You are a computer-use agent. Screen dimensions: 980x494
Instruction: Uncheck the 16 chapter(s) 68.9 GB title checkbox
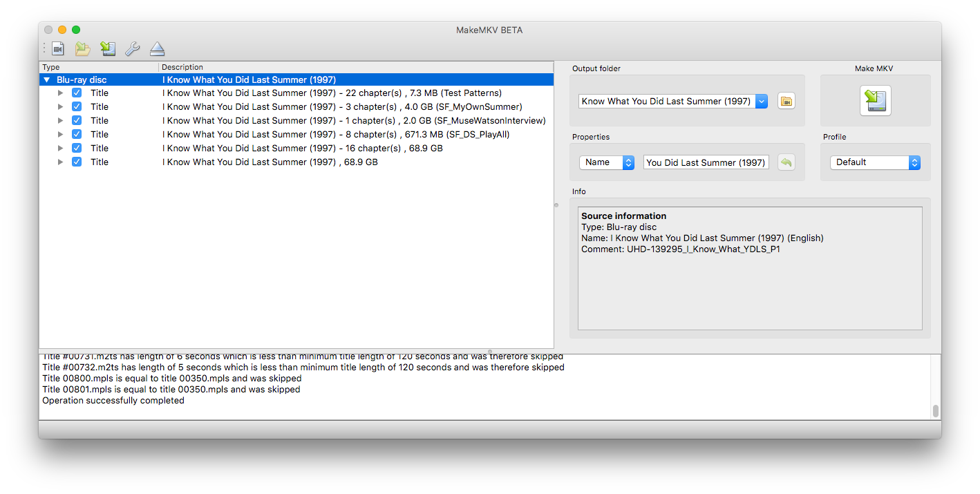pyautogui.click(x=77, y=148)
